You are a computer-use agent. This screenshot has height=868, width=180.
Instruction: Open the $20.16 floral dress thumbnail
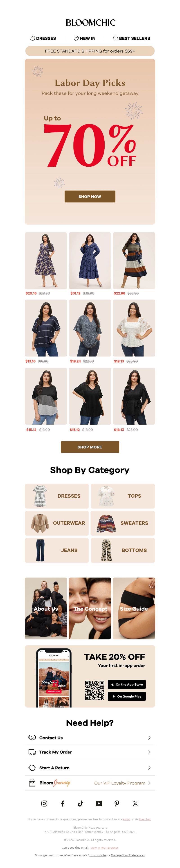pos(46,261)
